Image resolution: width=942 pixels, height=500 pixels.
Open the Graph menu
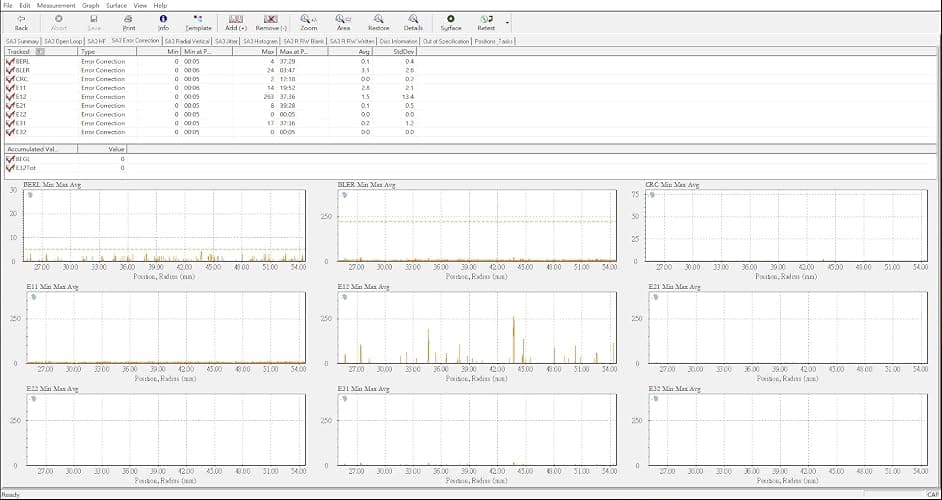pyautogui.click(x=91, y=5)
